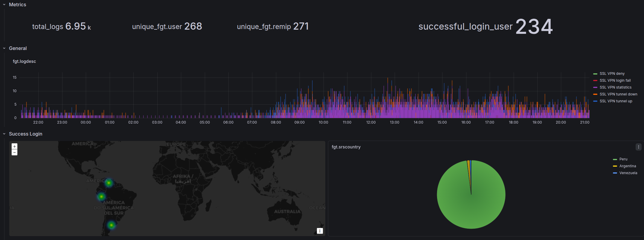Toggle SSL VPN statistics series in legend
This screenshot has height=240, width=644.
click(x=616, y=87)
